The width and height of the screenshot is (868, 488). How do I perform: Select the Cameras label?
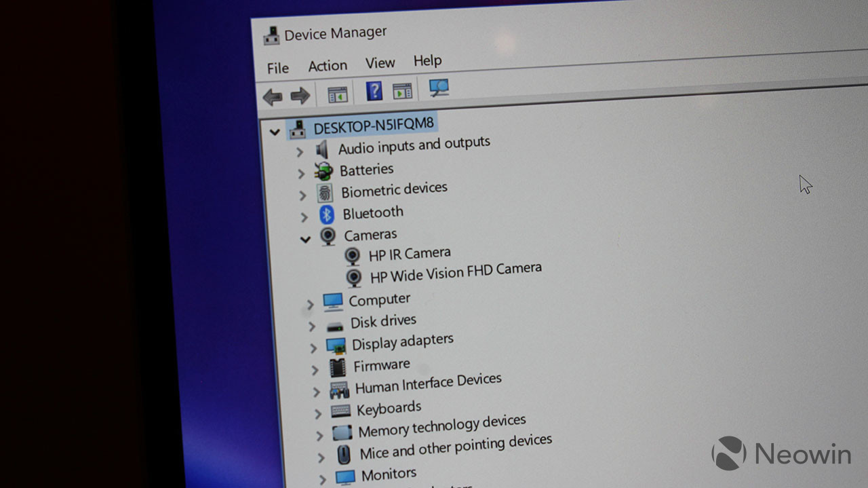[x=370, y=235]
